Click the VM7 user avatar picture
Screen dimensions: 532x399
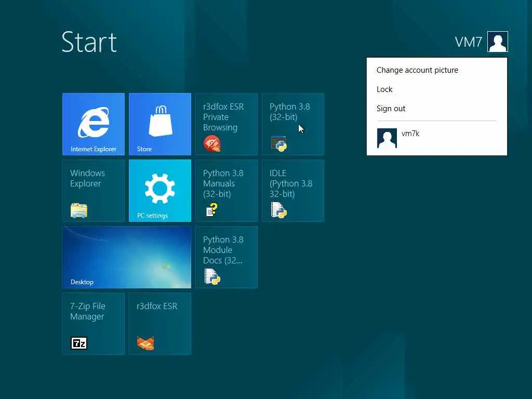(497, 42)
